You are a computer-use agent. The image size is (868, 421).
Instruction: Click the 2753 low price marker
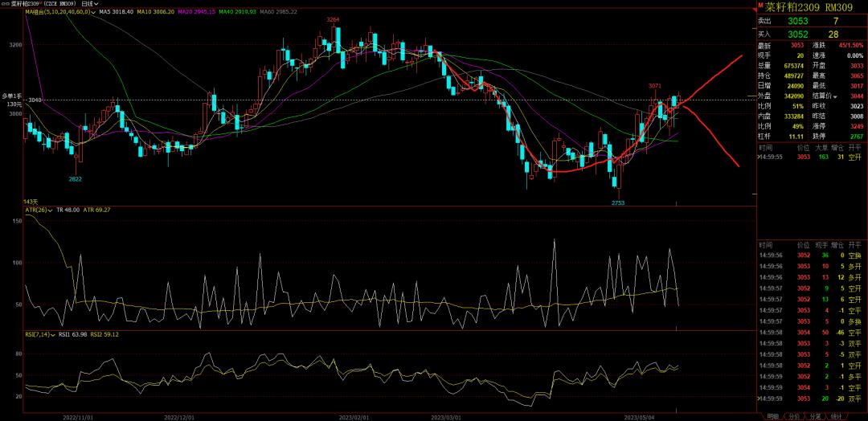coord(618,203)
